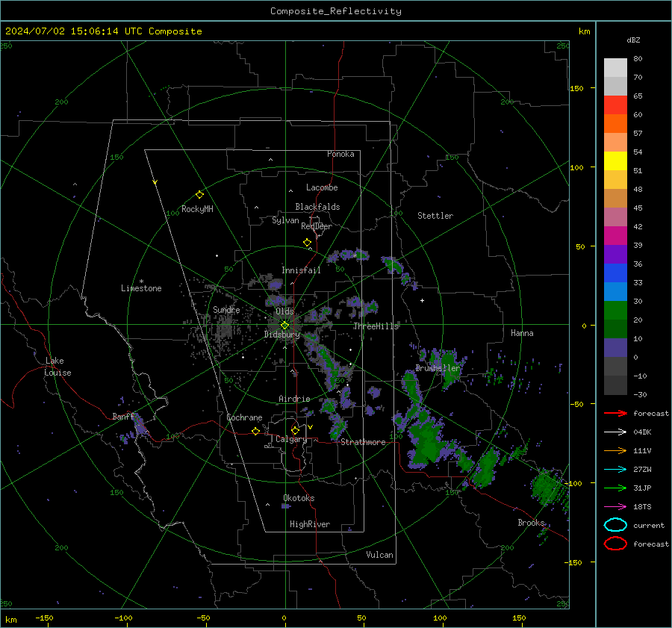This screenshot has width=672, height=628.
Task: Click the Strathmore city label
Action: [363, 442]
